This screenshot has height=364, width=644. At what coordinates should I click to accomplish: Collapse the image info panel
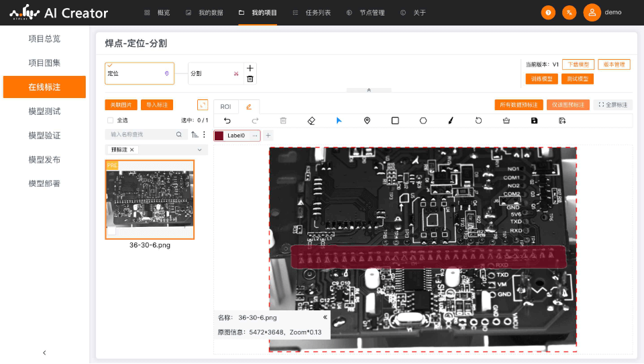[325, 317]
